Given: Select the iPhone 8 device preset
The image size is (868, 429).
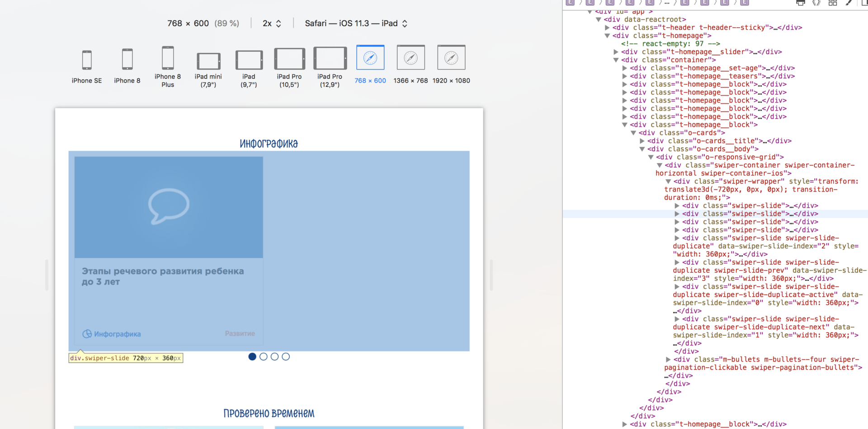Looking at the screenshot, I should [127, 66].
